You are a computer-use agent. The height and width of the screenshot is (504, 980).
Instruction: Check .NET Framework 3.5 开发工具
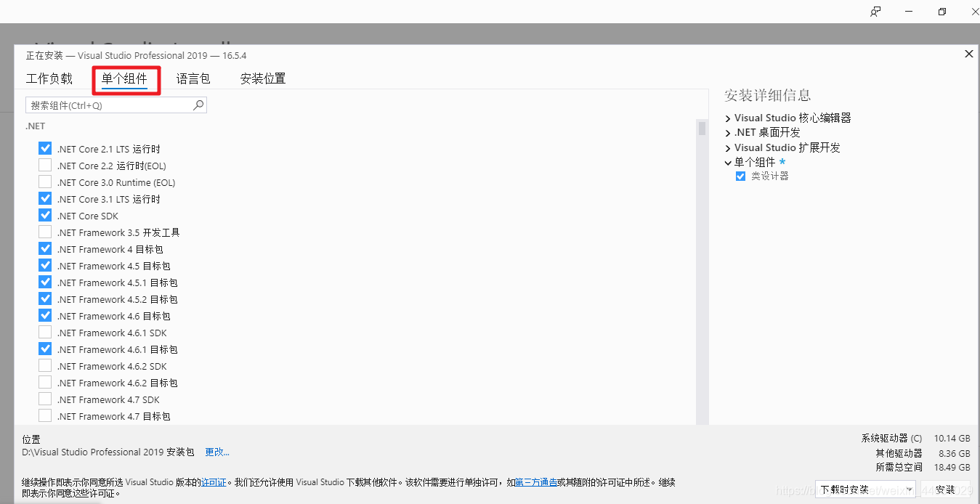pos(45,232)
